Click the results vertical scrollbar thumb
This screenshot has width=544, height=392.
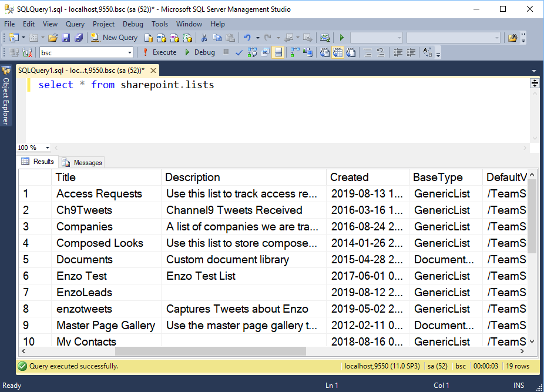coord(532,216)
